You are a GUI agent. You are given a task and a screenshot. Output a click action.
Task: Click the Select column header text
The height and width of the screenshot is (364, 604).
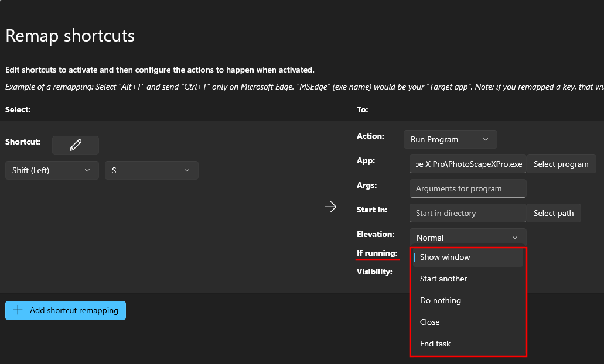point(18,109)
